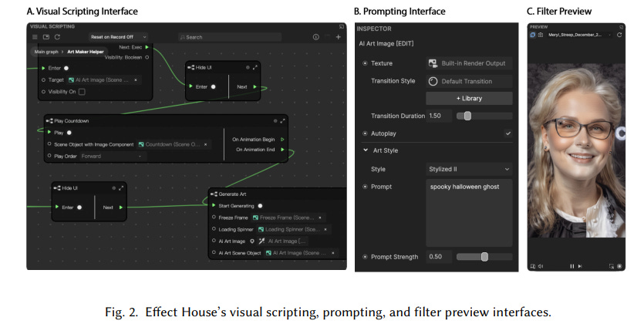
Task: Click the next frame button in Preview
Action: [x=580, y=266]
